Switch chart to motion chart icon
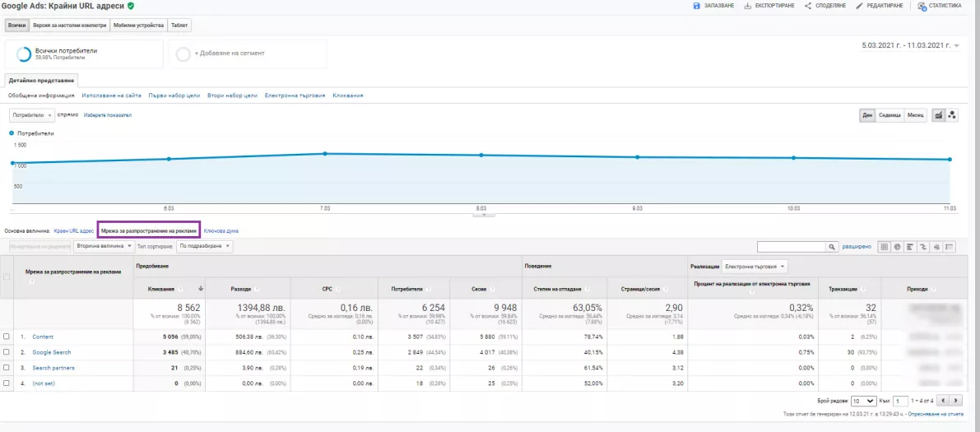Viewport: 980px width, 432px height. click(952, 115)
